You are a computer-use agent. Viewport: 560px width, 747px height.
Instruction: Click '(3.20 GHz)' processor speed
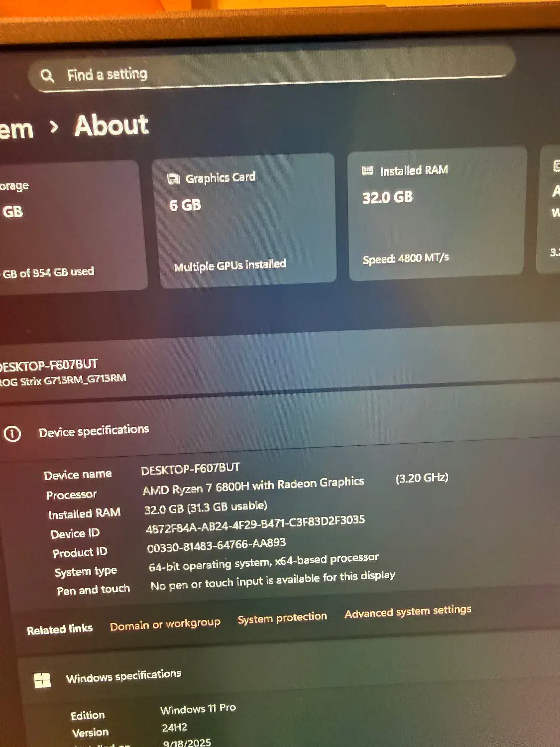(422, 478)
